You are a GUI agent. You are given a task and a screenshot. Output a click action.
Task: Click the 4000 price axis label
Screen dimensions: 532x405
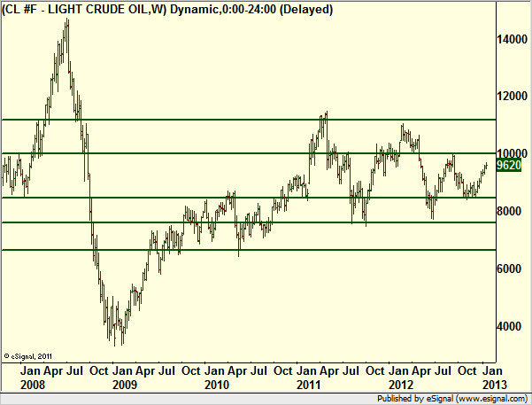click(509, 326)
